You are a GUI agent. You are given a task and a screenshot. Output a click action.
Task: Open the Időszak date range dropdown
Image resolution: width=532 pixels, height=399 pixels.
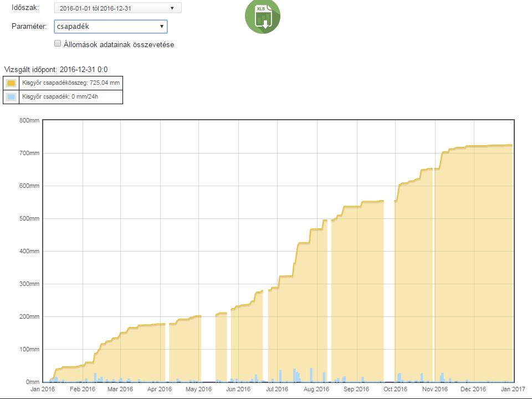click(x=117, y=8)
